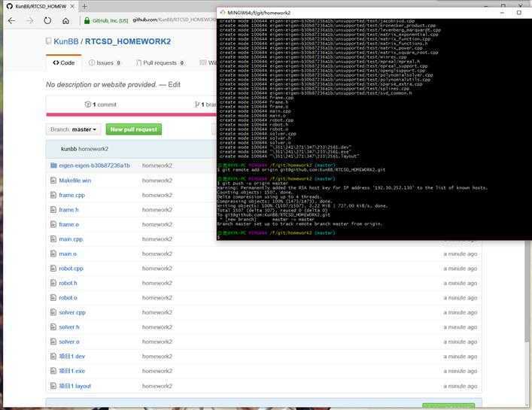Open kunbb author link in commit bar
This screenshot has width=532, height=410.
69,149
